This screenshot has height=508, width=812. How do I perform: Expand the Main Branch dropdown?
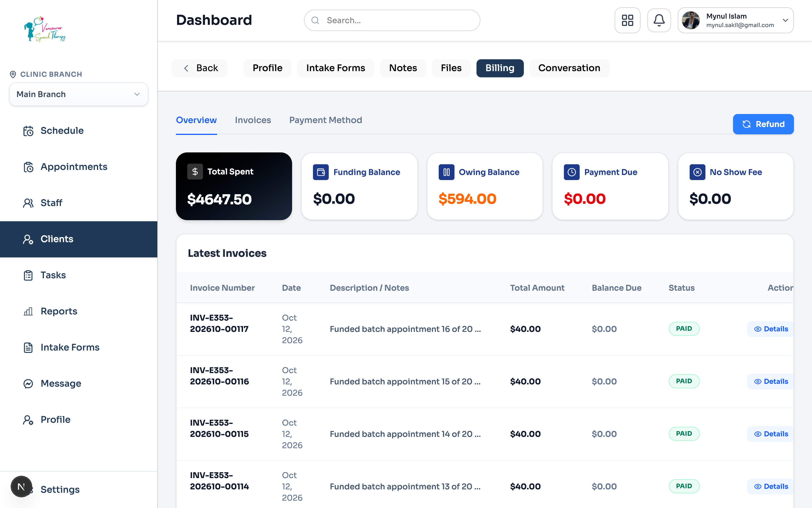(x=78, y=95)
